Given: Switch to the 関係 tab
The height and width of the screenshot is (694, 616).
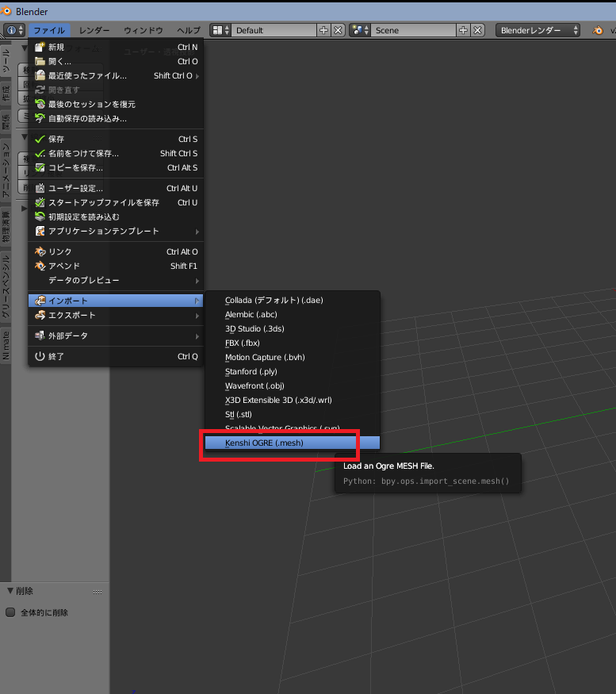Looking at the screenshot, I should coord(6,122).
